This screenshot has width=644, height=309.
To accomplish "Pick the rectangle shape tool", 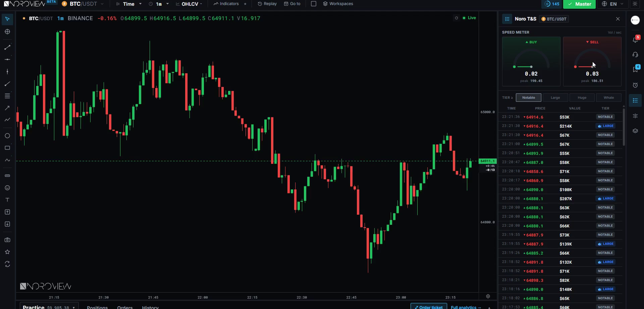I will point(7,148).
